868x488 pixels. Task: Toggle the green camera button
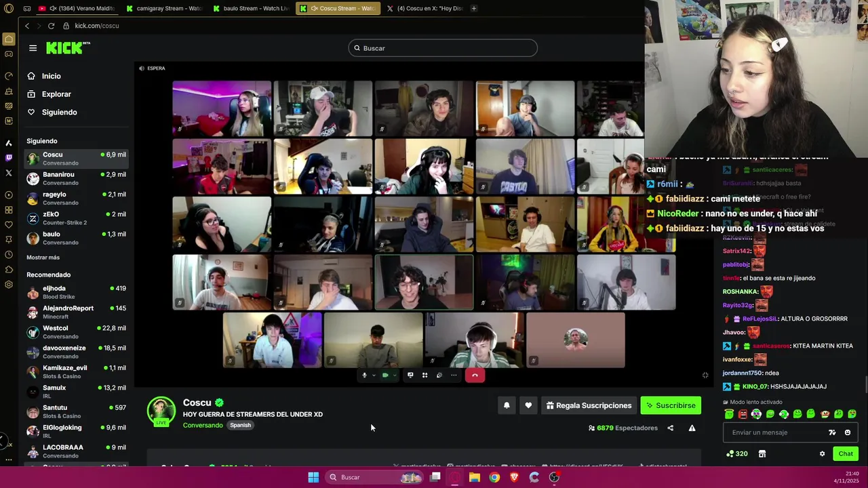[x=385, y=375]
